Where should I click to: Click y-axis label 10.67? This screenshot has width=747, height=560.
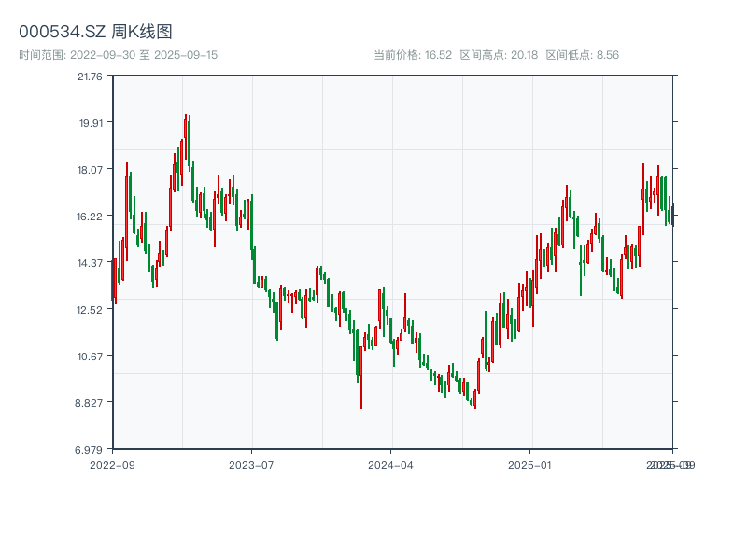pos(90,357)
